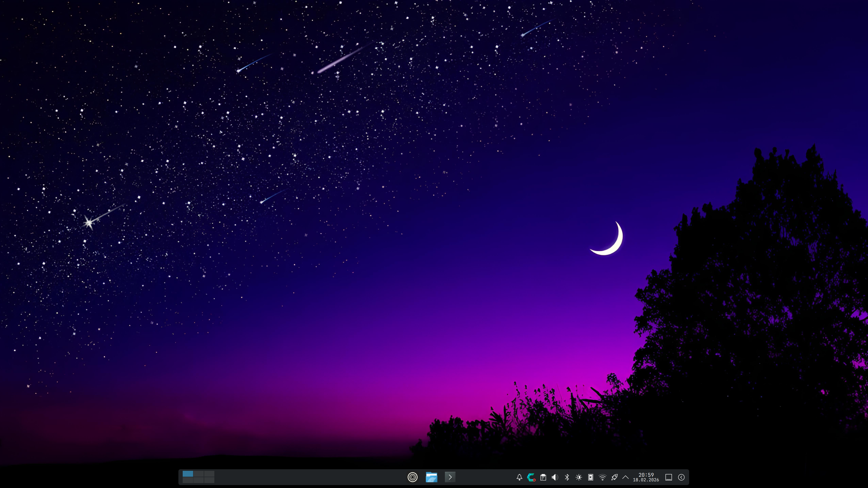The width and height of the screenshot is (868, 488).
Task: Open the Dolphin file manager in taskbar
Action: [431, 477]
